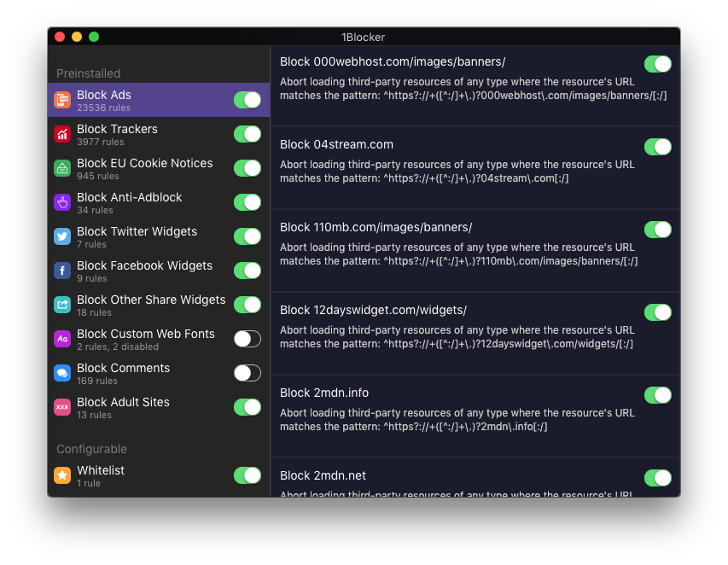Toggle Block Other Share Widgets
Screen dimensions: 728x565
(x=248, y=305)
